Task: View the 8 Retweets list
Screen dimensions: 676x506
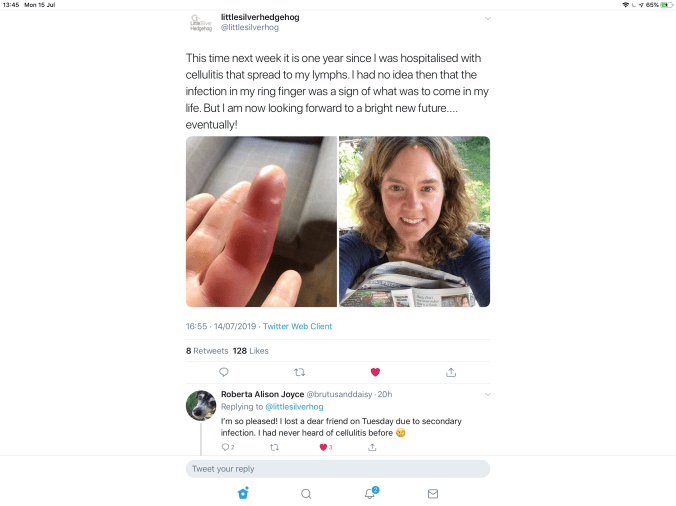Action: pos(207,351)
